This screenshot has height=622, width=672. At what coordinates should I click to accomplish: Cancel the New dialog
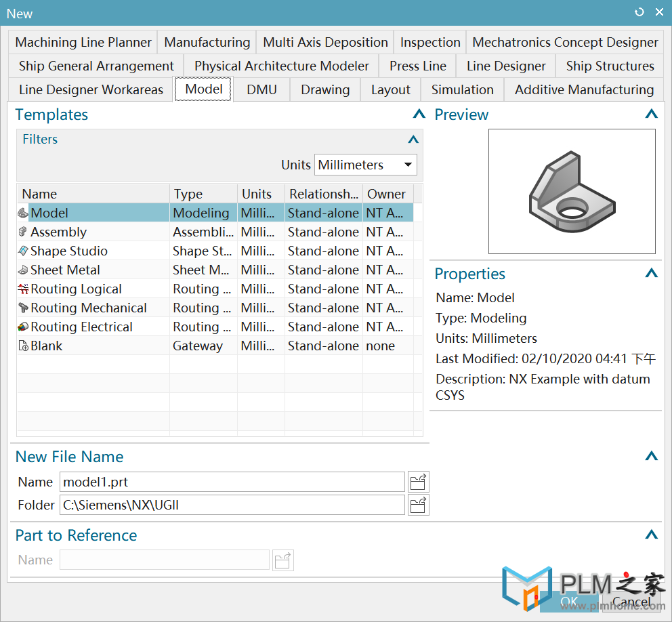tap(631, 602)
